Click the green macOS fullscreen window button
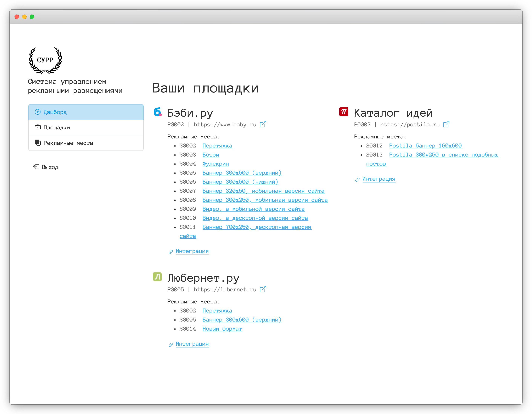This screenshot has width=532, height=414. (32, 17)
